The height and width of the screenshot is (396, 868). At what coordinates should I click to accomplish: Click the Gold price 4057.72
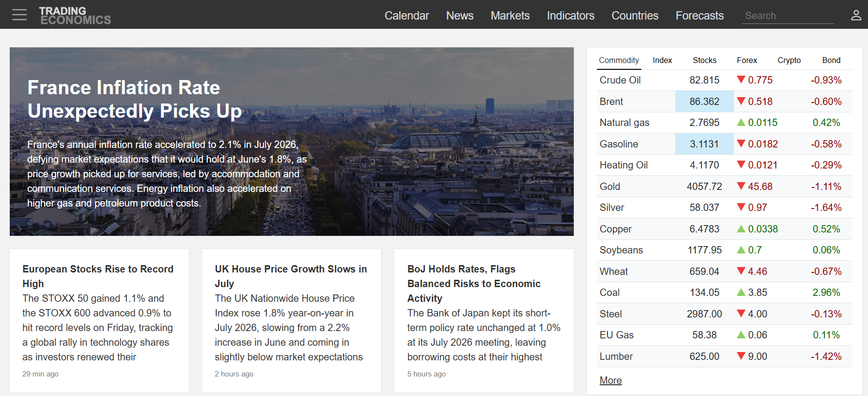705,187
